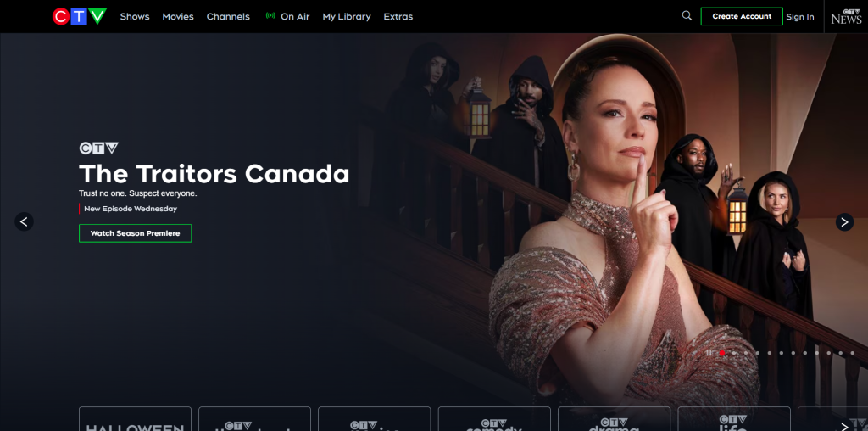This screenshot has width=868, height=431.
Task: Go to My Library
Action: click(x=347, y=17)
